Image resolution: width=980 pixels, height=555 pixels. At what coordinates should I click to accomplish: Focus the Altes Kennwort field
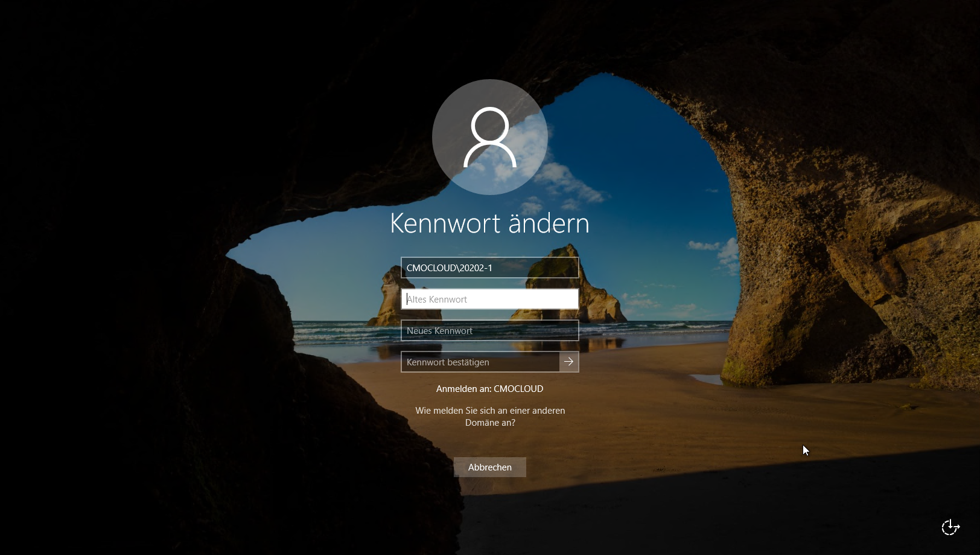489,299
